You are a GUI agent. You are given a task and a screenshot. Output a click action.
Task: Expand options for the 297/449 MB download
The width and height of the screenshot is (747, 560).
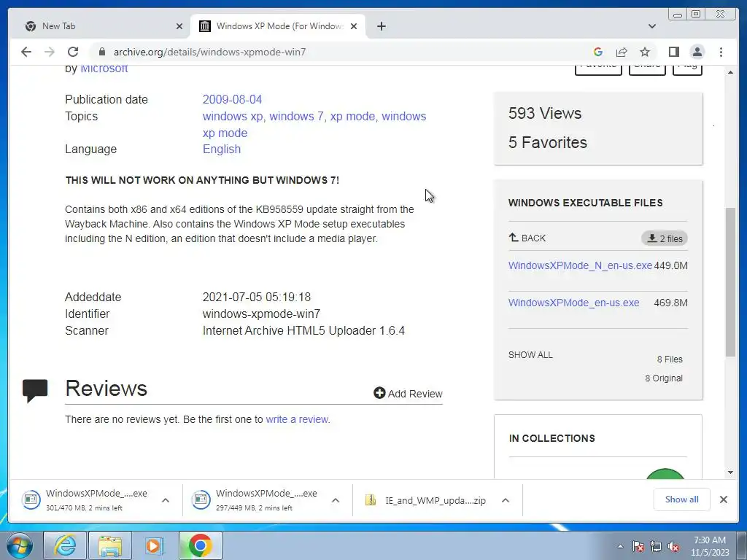(336, 500)
